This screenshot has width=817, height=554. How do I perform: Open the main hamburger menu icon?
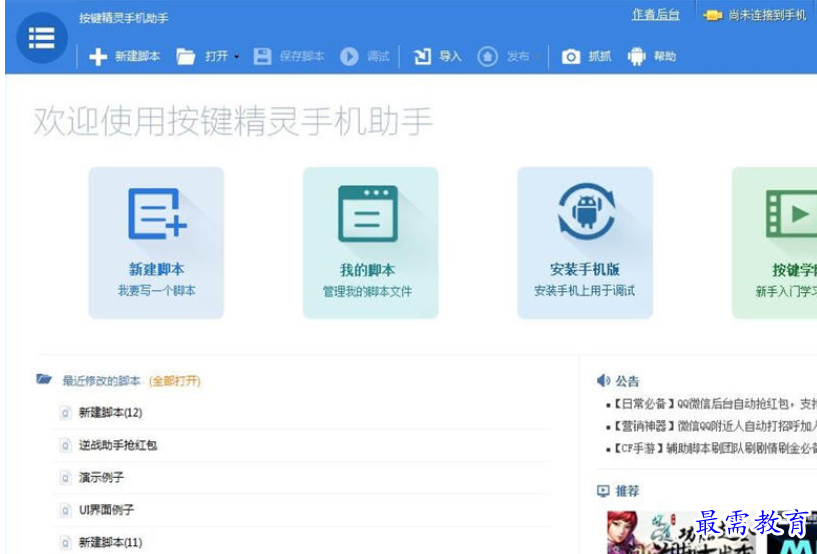click(42, 38)
